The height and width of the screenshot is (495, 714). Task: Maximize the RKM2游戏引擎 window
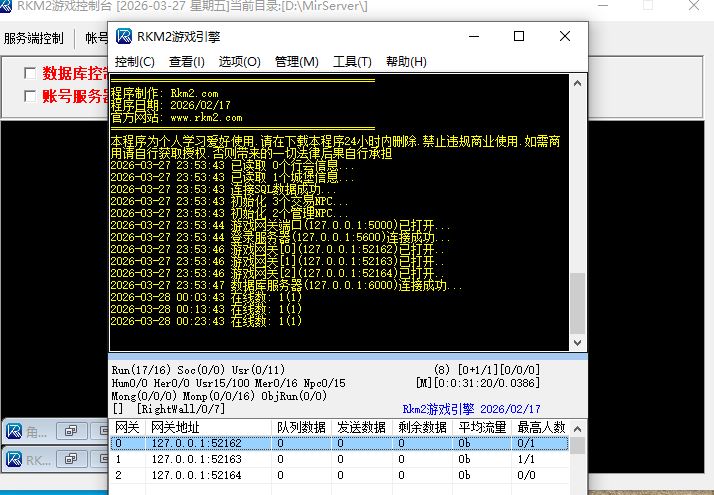pyautogui.click(x=519, y=37)
